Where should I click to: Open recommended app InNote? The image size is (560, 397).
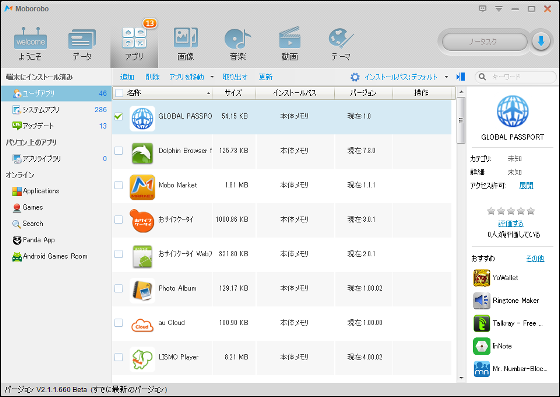[x=493, y=346]
